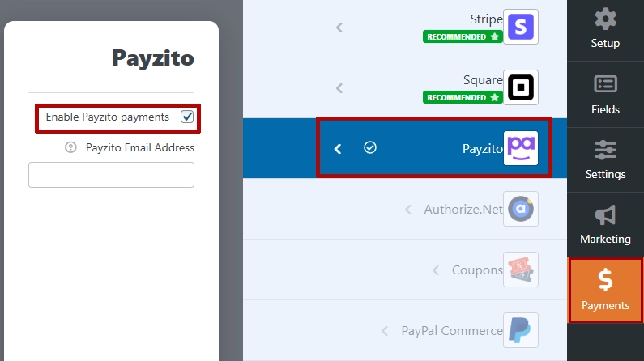Go to the Marketing tab
The height and width of the screenshot is (361, 644).
click(605, 225)
